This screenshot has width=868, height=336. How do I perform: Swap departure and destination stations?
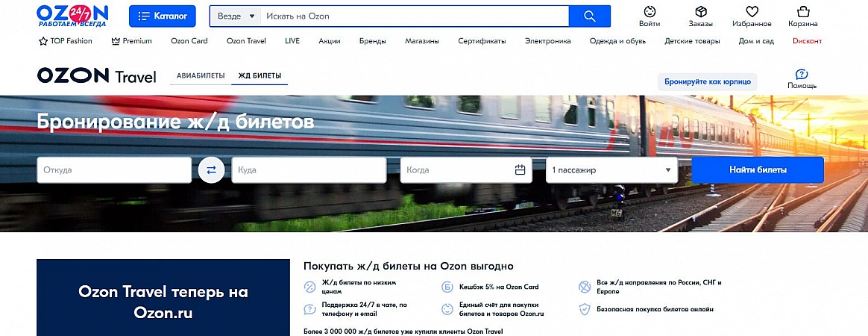211,170
